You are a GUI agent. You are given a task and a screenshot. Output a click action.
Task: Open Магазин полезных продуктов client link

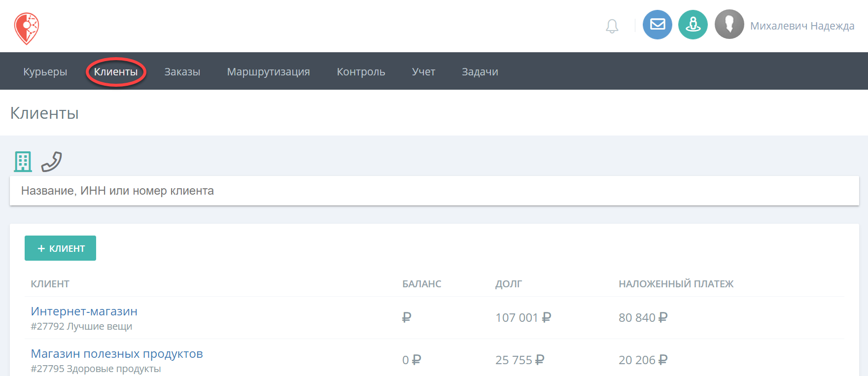[117, 354]
